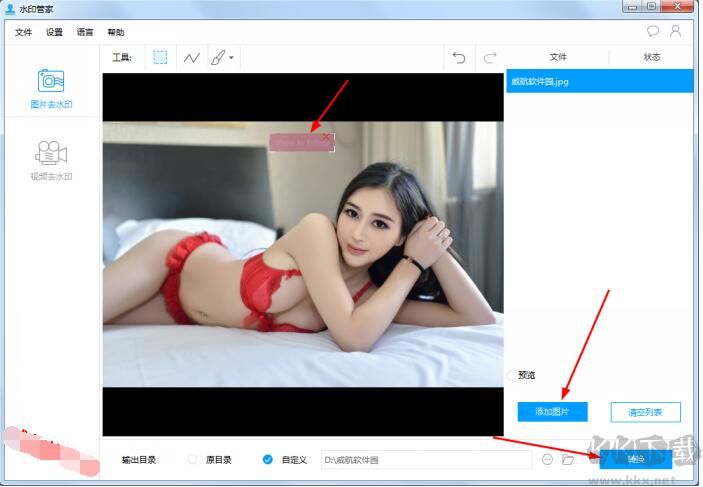Open the 设置 menu

(x=54, y=32)
